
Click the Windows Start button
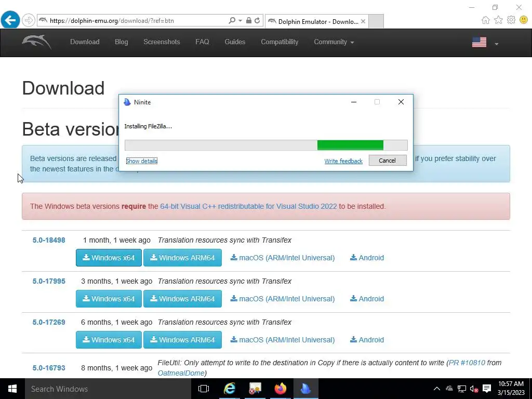click(x=12, y=389)
